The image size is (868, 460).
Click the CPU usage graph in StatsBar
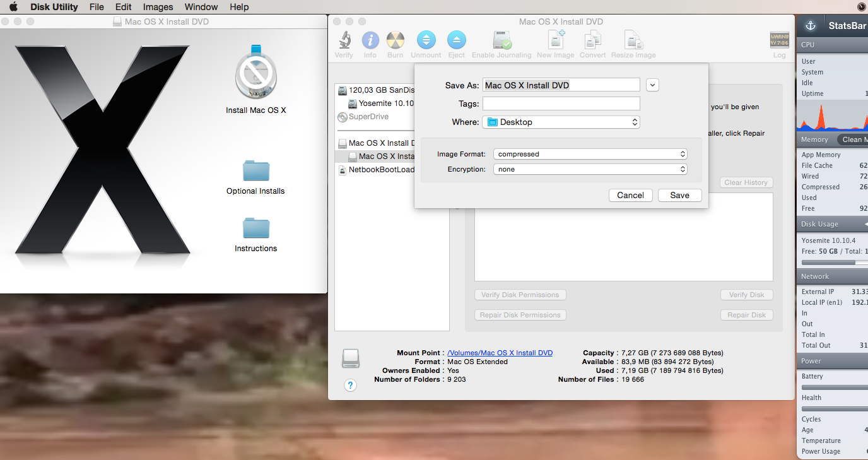(832, 115)
